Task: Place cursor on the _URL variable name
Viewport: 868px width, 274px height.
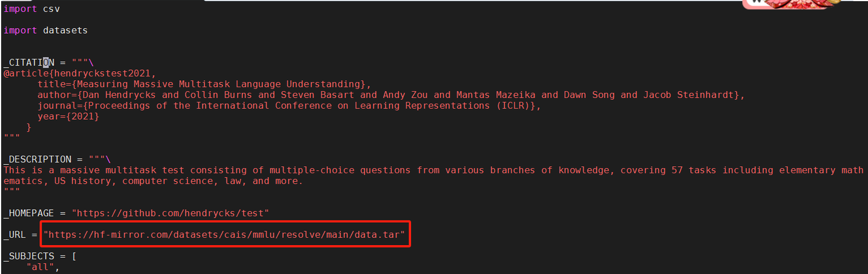Action: [x=17, y=234]
